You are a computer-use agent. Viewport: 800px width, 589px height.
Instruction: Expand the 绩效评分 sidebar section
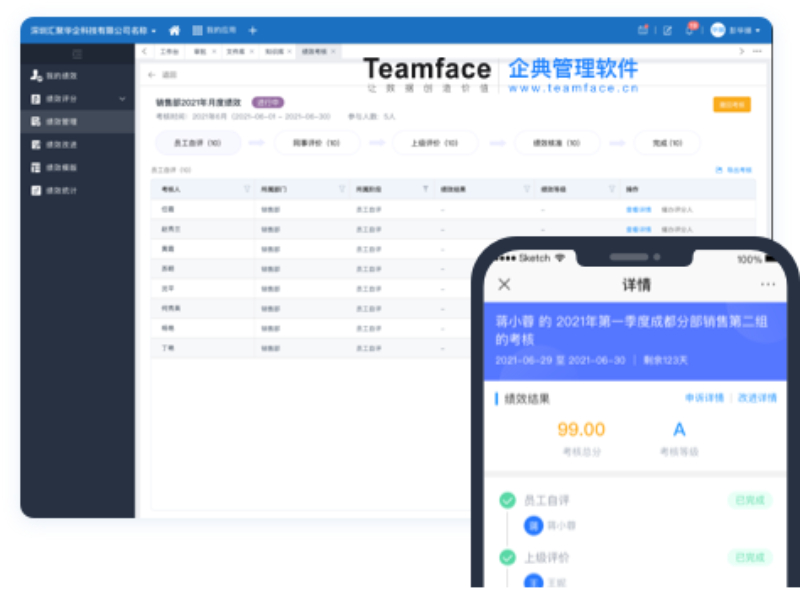(122, 98)
